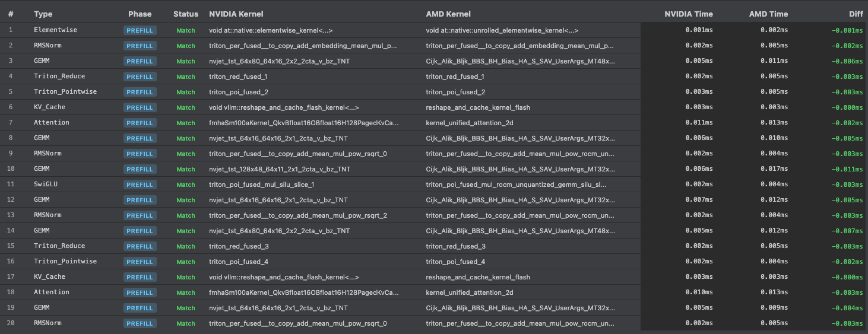Select the Phase column header
The image size is (868, 334).
(140, 14)
